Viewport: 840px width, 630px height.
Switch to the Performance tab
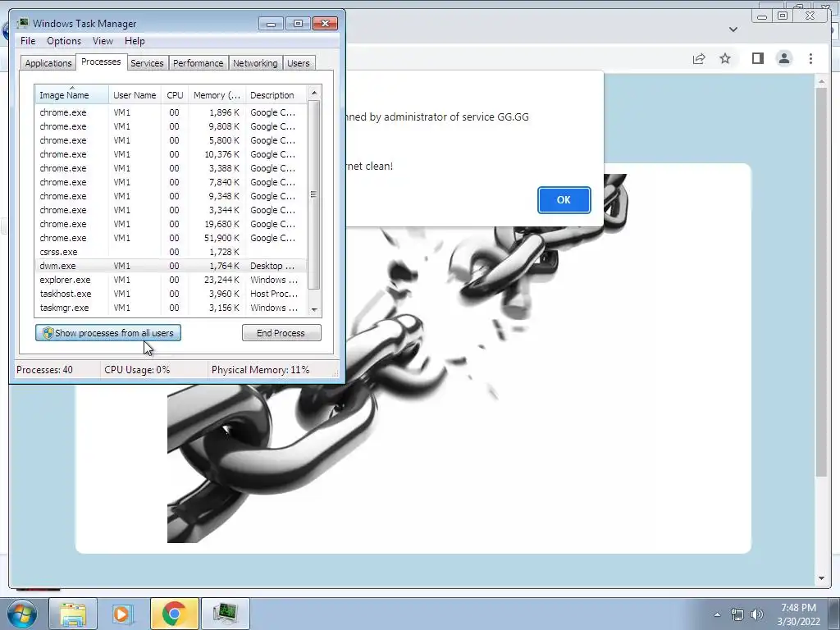click(198, 63)
